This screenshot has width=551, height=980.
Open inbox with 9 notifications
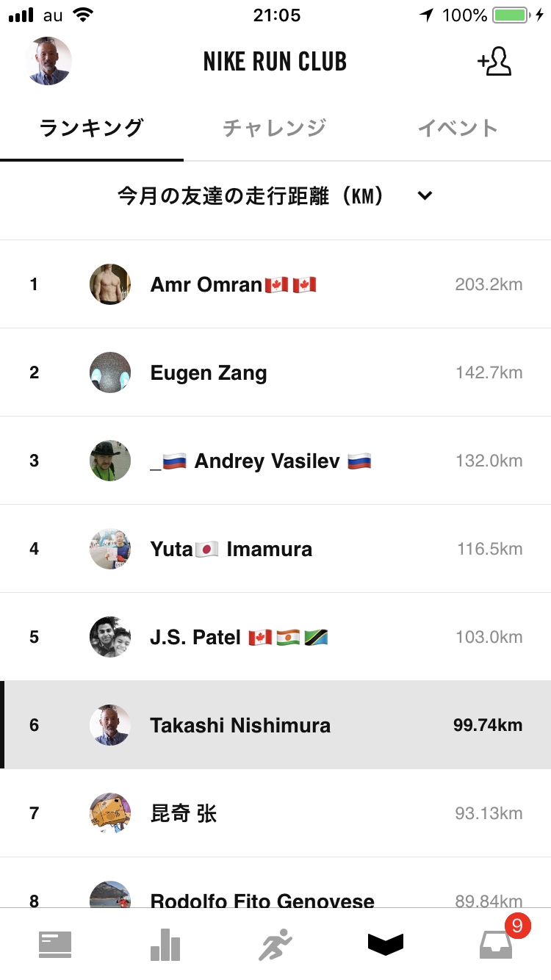496,944
